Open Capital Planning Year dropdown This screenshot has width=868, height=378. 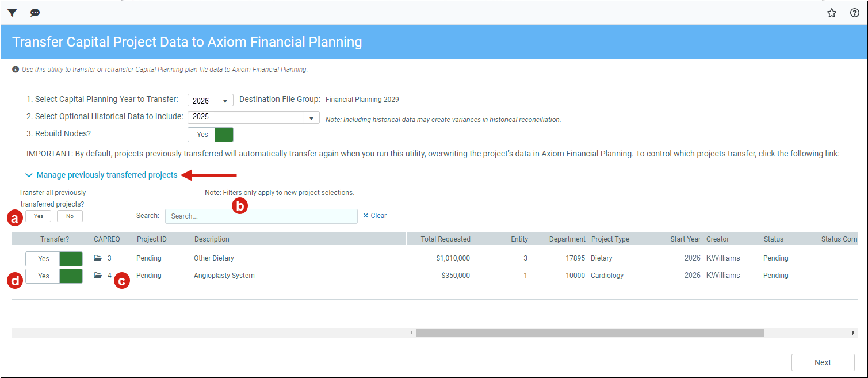click(x=211, y=100)
